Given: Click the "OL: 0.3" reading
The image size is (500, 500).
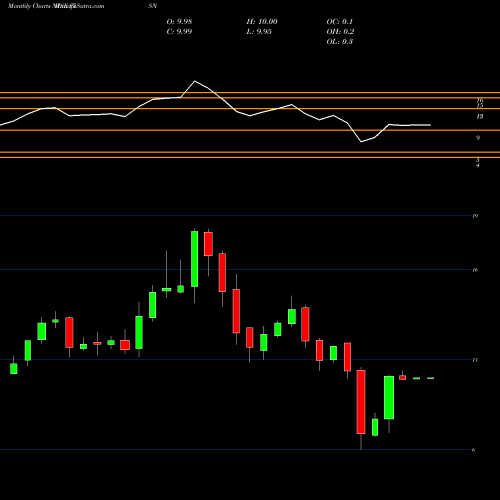Looking at the screenshot, I should [x=340, y=42].
